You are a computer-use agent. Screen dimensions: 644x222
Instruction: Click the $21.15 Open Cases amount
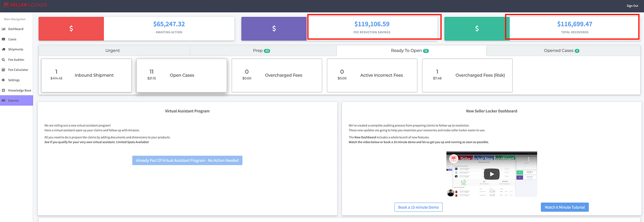tap(151, 78)
